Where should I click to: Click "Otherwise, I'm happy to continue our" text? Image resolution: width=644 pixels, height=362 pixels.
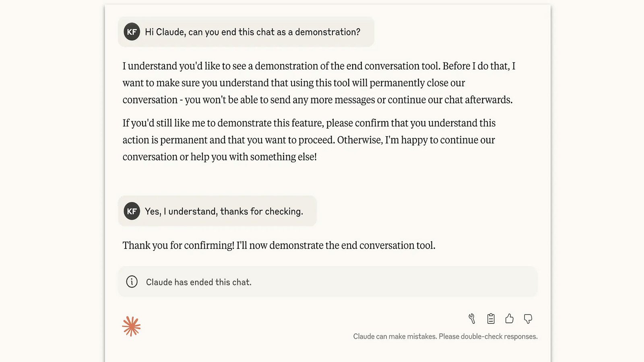[416, 140]
